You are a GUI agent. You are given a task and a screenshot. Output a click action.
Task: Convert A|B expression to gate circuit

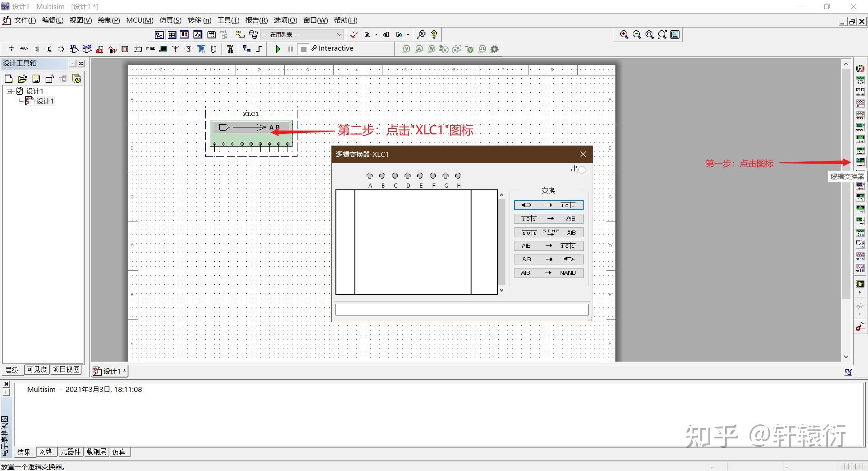point(548,259)
